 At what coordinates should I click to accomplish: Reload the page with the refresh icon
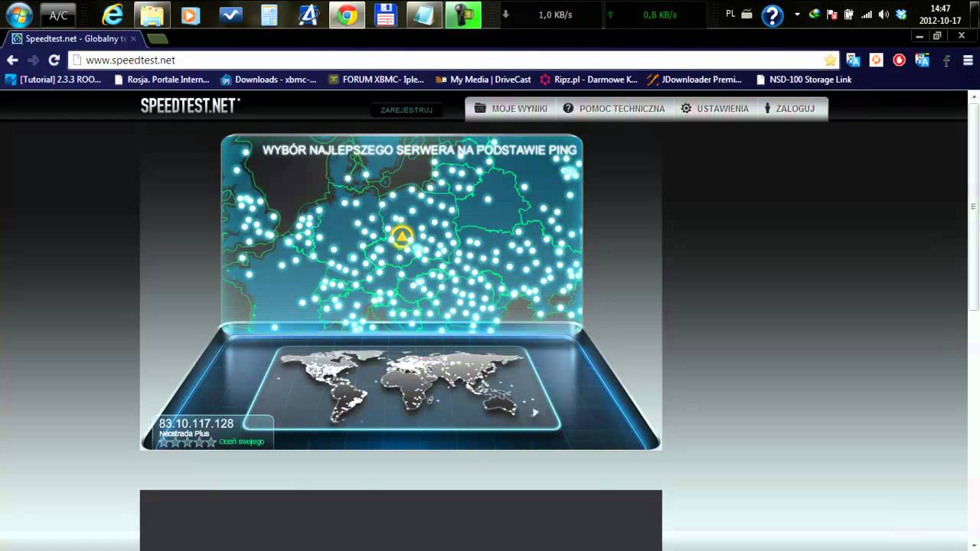[x=54, y=60]
